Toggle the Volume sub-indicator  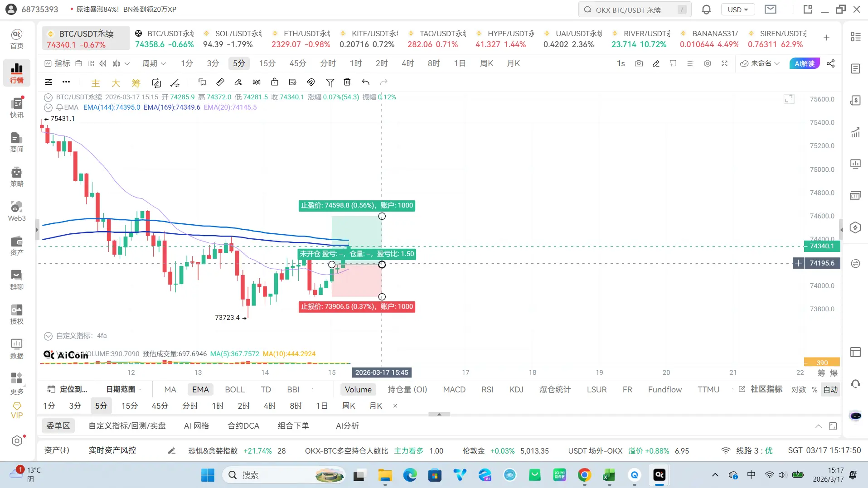point(358,390)
